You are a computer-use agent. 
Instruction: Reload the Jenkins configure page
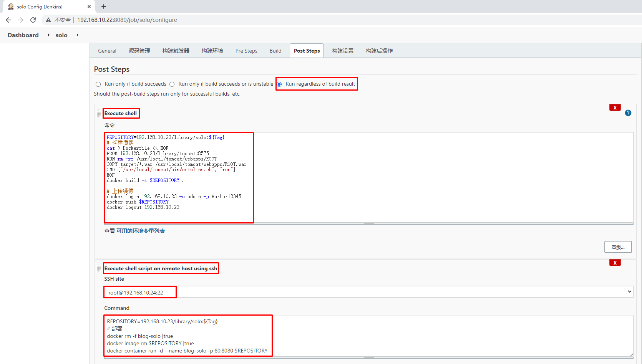point(33,20)
